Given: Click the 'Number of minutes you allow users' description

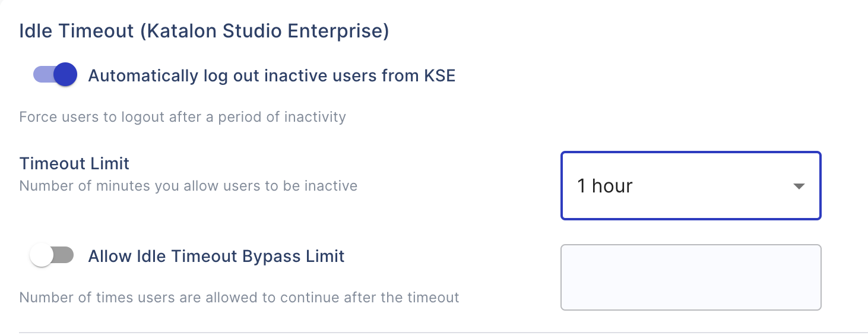Looking at the screenshot, I should click(x=188, y=186).
